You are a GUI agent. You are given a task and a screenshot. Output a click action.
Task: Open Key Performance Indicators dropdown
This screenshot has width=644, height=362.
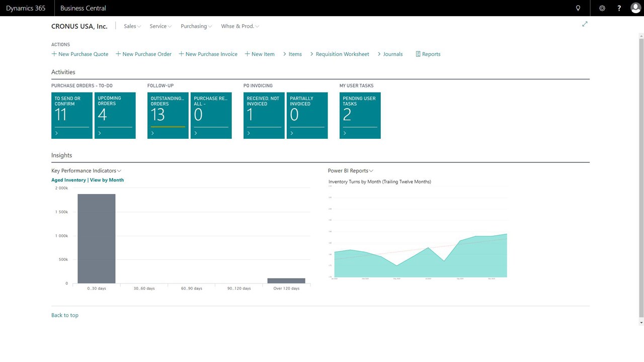point(87,171)
